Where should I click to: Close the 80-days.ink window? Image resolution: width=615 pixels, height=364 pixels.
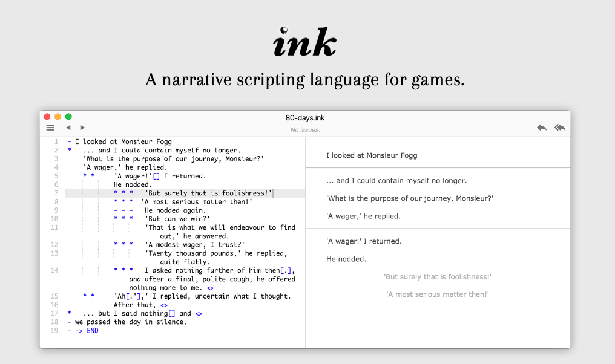[x=47, y=117]
